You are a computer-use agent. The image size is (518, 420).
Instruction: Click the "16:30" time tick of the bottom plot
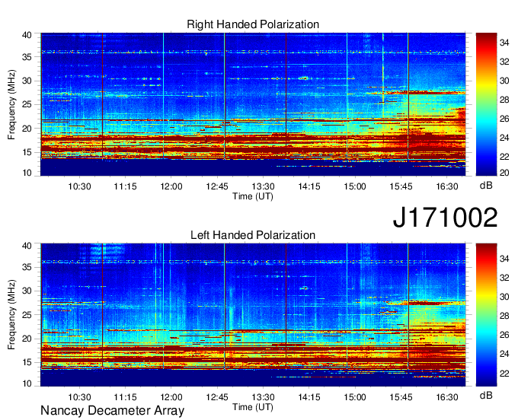(x=447, y=397)
